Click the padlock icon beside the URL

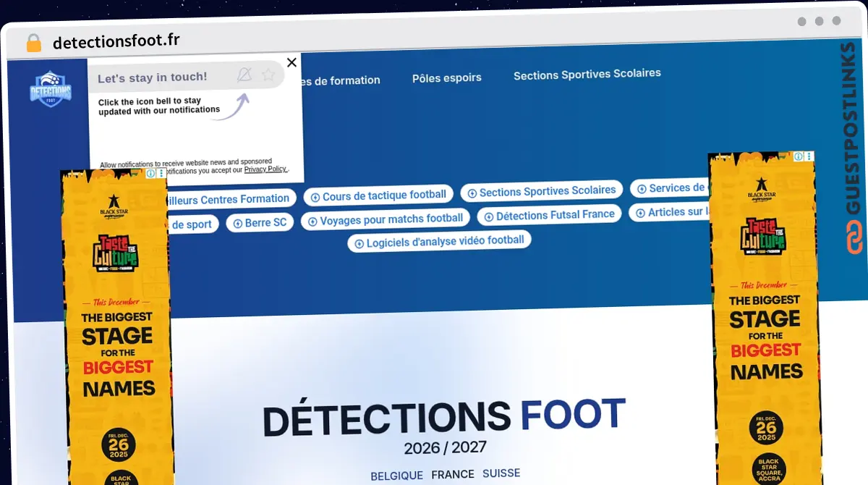tap(33, 43)
